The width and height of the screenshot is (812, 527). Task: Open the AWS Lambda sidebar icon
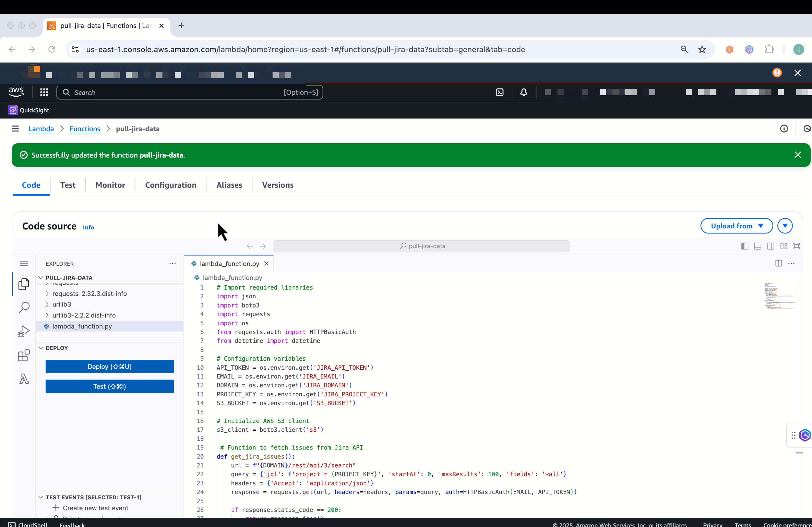(24, 379)
